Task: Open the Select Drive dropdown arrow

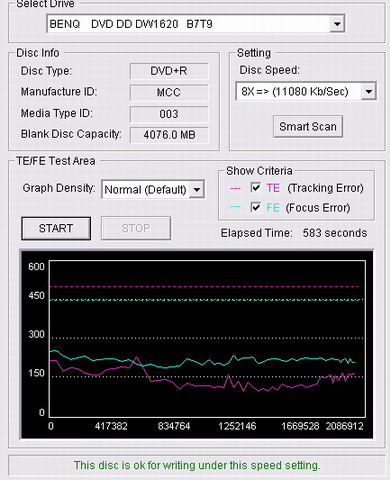Action: [x=337, y=24]
